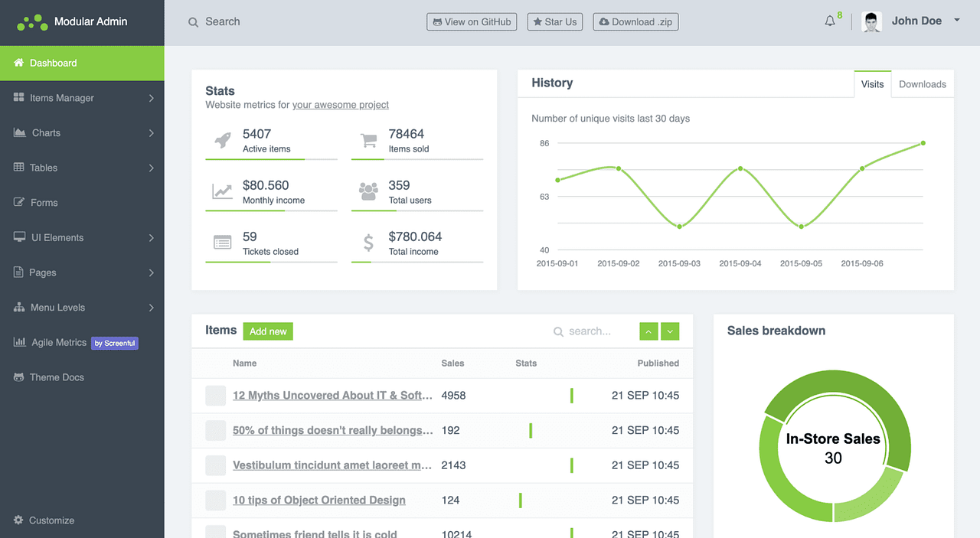Check the checkbox next to 12 Myths article
Image resolution: width=980 pixels, height=538 pixels.
(215, 396)
